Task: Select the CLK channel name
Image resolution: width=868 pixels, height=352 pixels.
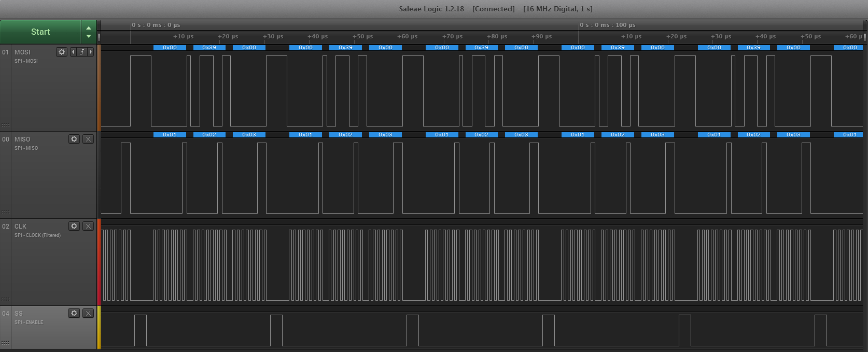Action: [20, 227]
